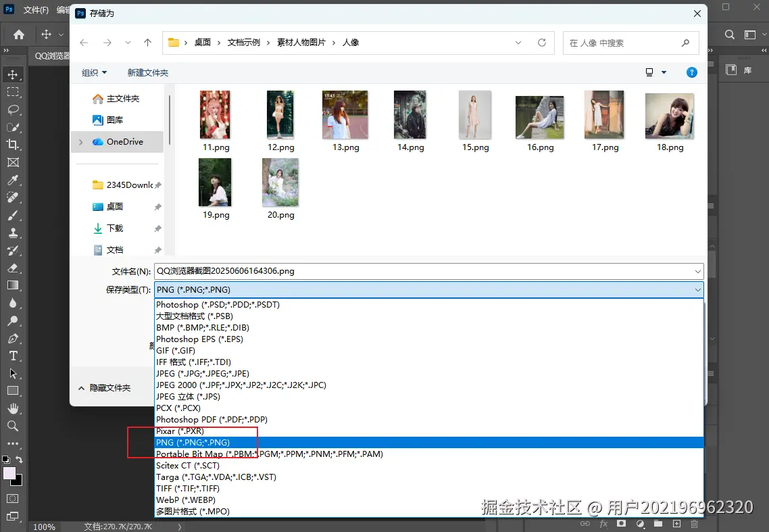Choose Photoshop PDF (*.PDF;*.PDP) format

point(429,420)
